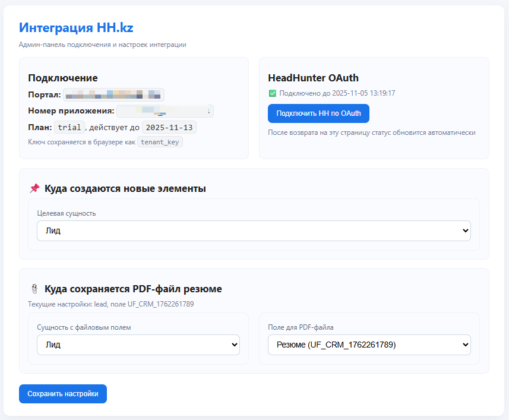This screenshot has width=509, height=420.
Task: Click Подключено до 2025-11-05 13:19:17 status text
Action: (337, 93)
